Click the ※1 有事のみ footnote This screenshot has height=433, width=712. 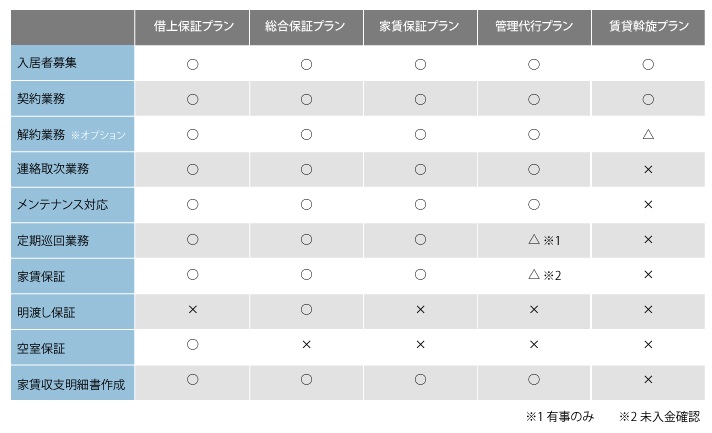pyautogui.click(x=559, y=416)
